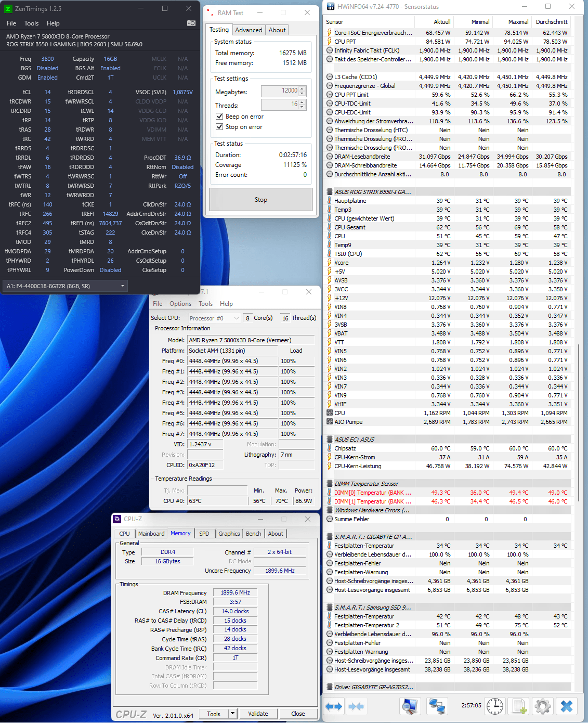Toggle the Stop on error checkbox
The image size is (588, 723).
pyautogui.click(x=219, y=127)
